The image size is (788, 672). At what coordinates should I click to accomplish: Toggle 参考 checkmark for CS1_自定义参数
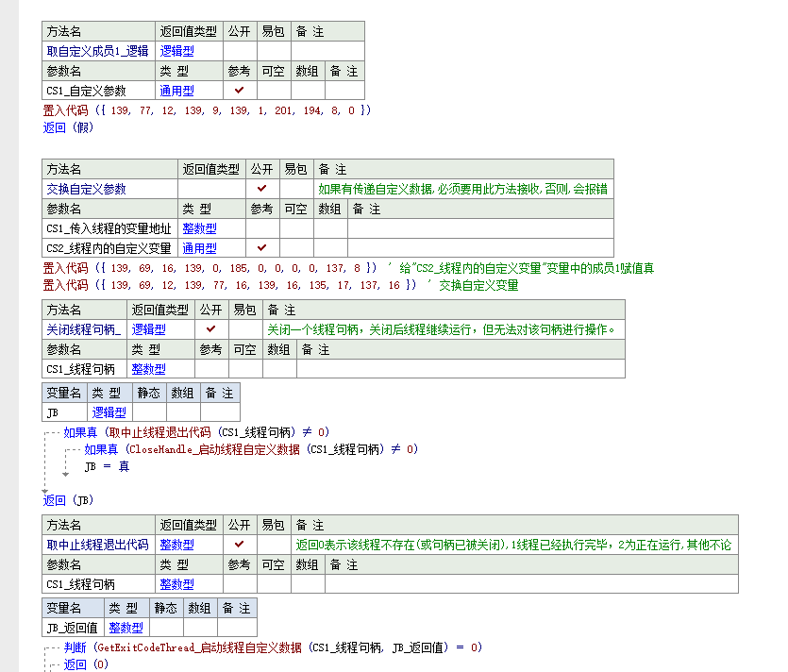pos(239,91)
